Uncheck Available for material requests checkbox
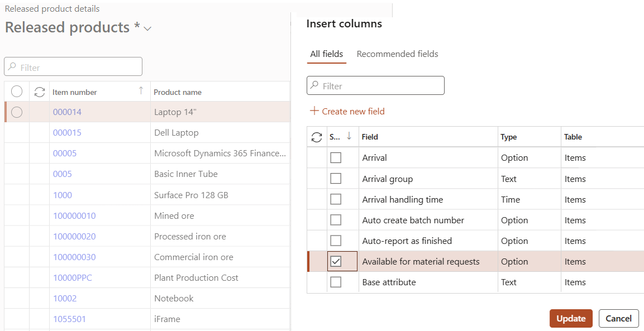644x331 pixels. [x=336, y=262]
